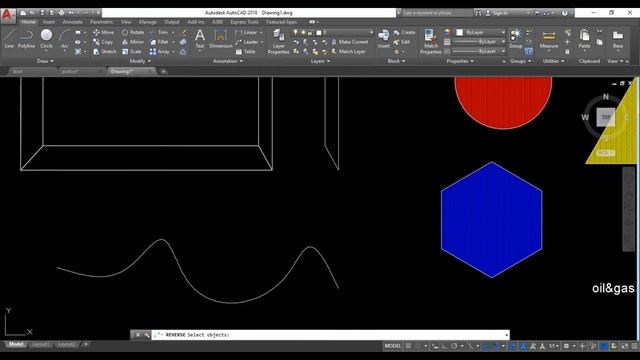Click the Text annotation tool
Screen dimensions: 640x360
[200, 39]
